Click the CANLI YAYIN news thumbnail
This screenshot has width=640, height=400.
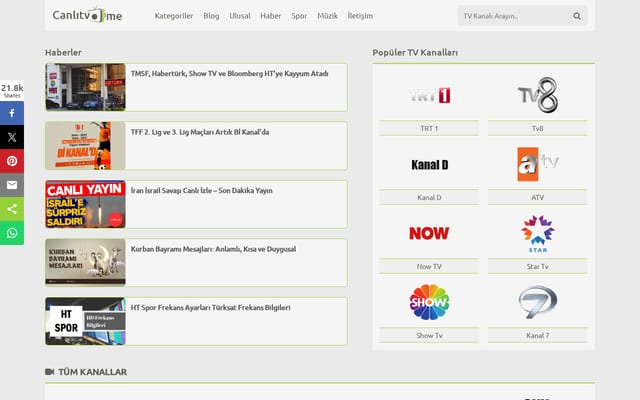coord(85,204)
